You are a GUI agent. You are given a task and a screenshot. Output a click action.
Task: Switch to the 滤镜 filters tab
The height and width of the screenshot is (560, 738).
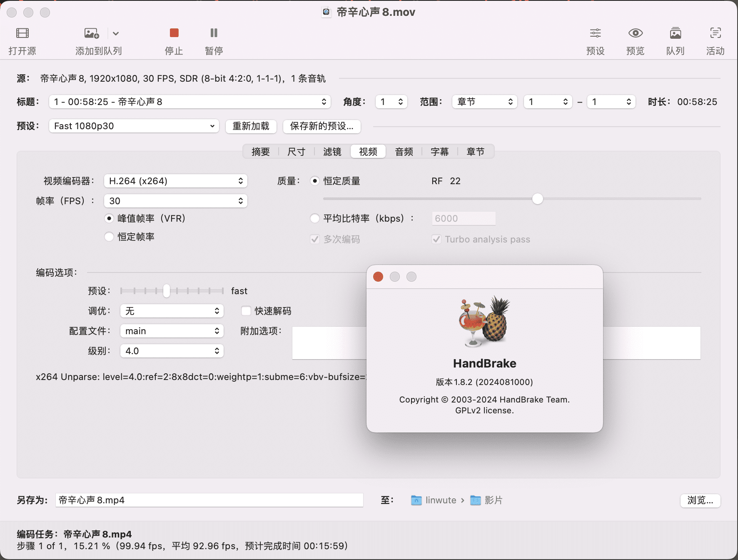(332, 152)
